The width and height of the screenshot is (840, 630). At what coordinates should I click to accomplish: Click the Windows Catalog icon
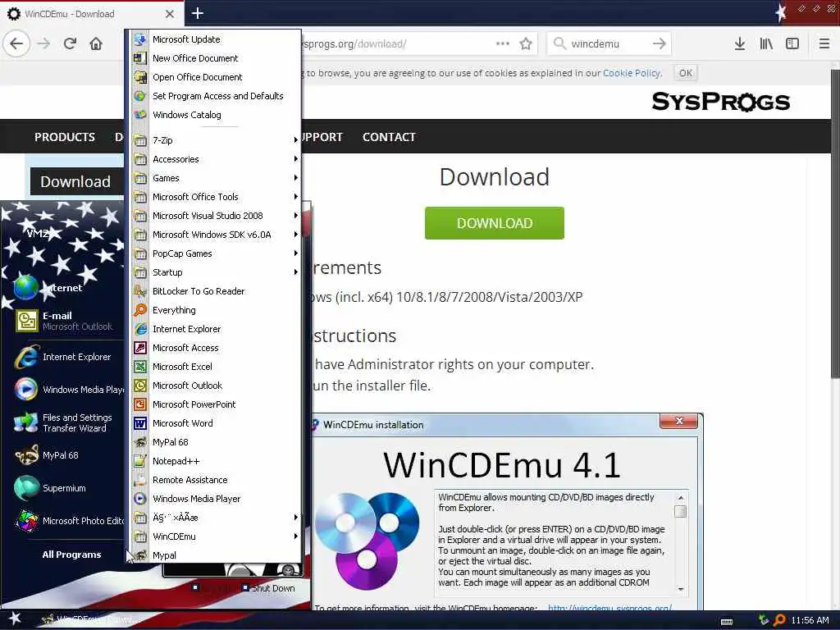[139, 115]
